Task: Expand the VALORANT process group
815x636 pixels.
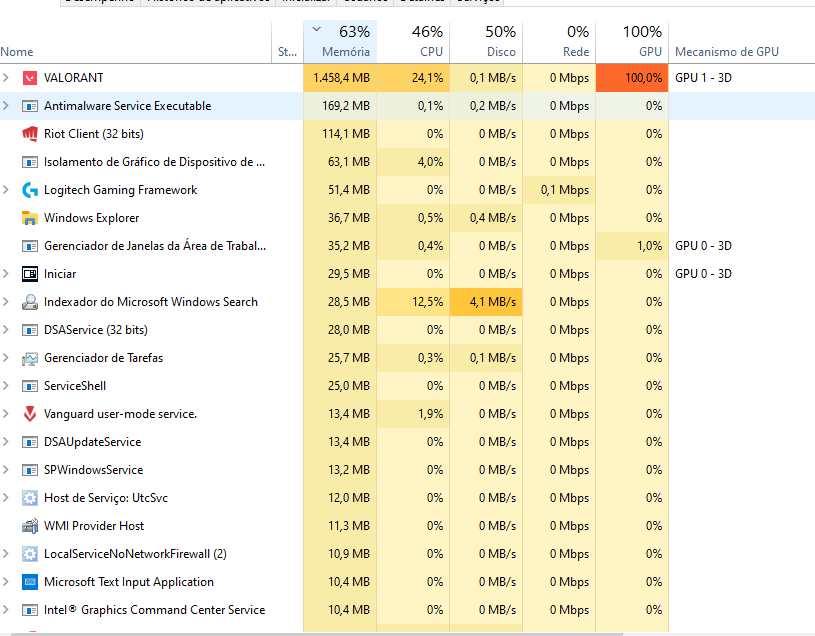Action: click(x=6, y=78)
